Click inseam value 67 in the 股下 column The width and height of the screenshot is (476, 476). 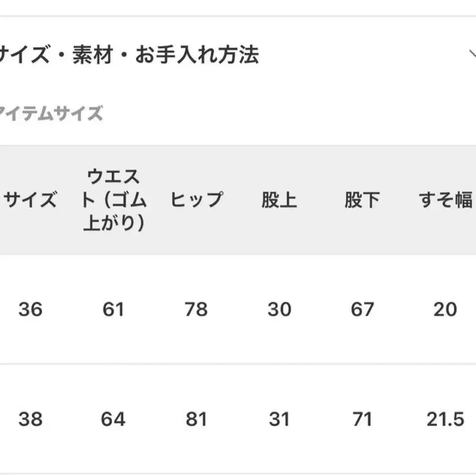point(362,309)
